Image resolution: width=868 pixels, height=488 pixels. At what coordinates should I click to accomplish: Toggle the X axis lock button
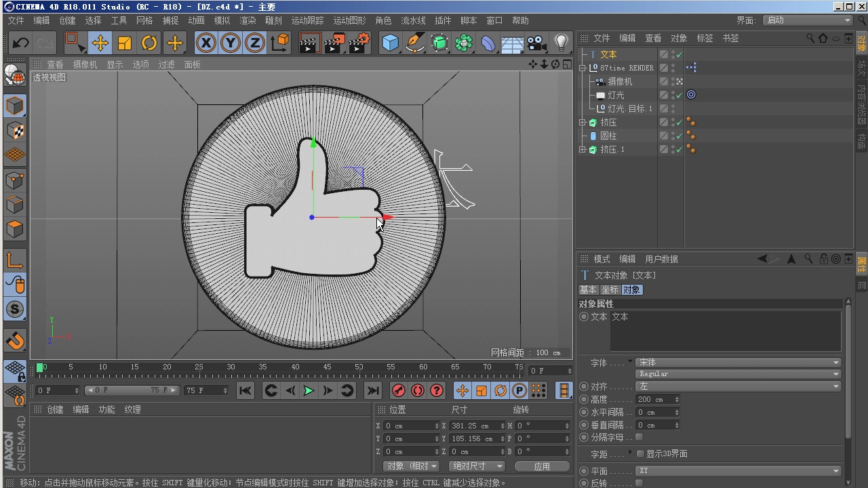coord(206,43)
